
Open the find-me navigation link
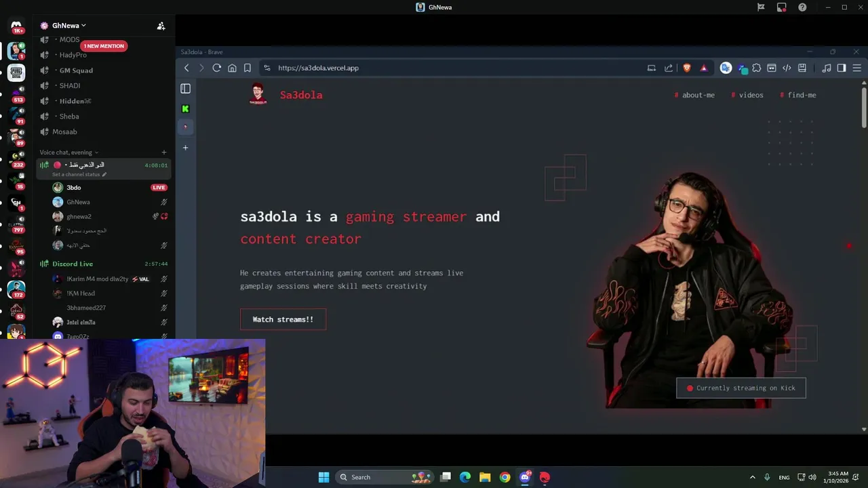pyautogui.click(x=798, y=95)
